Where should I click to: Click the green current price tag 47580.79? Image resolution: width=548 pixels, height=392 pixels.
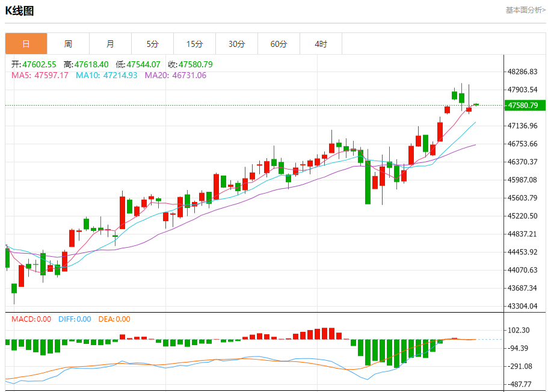[x=525, y=105]
